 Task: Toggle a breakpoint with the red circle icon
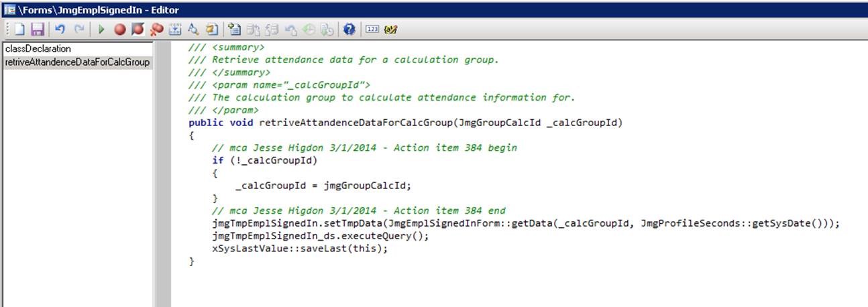120,29
